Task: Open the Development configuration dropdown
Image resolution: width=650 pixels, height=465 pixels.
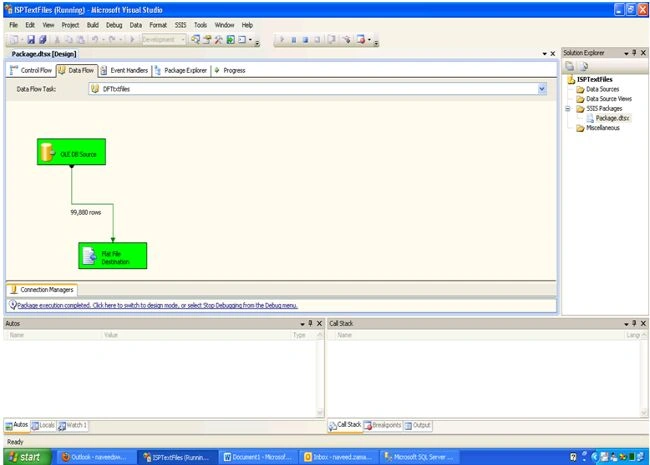Action: tap(183, 39)
